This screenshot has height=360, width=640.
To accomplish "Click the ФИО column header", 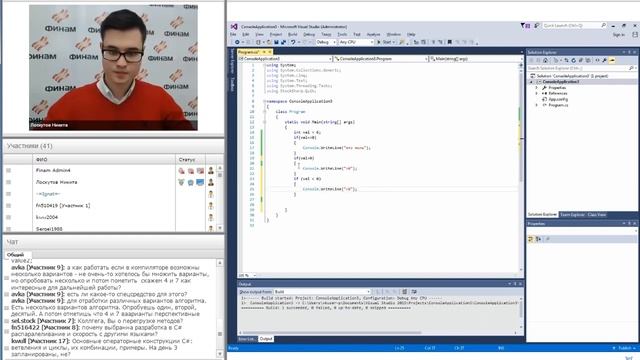I will pos(104,160).
